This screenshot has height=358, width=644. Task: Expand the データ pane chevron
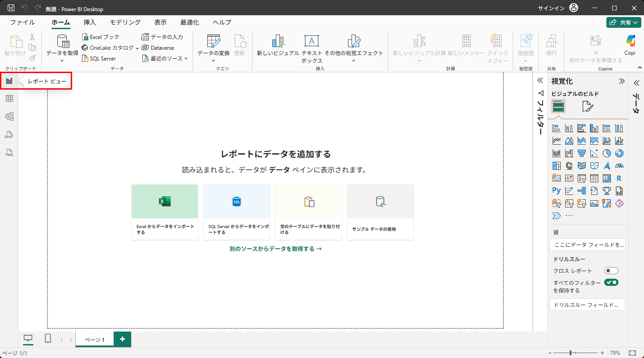coord(636,83)
